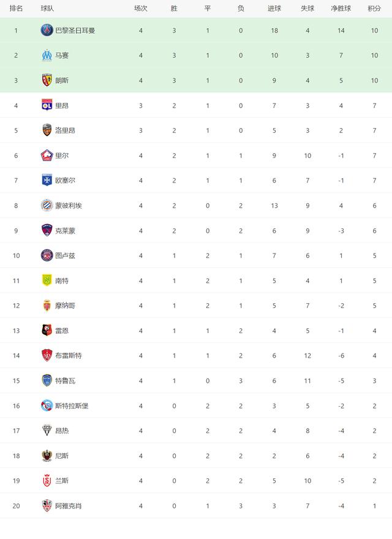Select the Lens club badge

[47, 80]
